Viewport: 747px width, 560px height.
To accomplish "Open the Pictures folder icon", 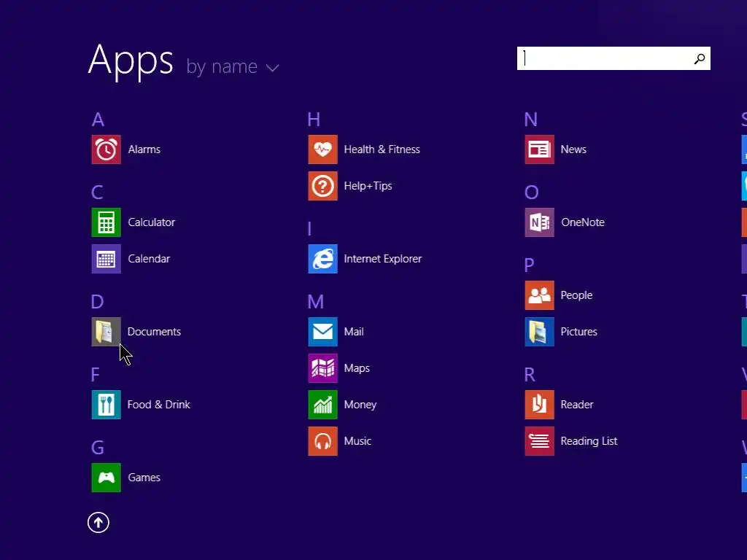I will 539,332.
